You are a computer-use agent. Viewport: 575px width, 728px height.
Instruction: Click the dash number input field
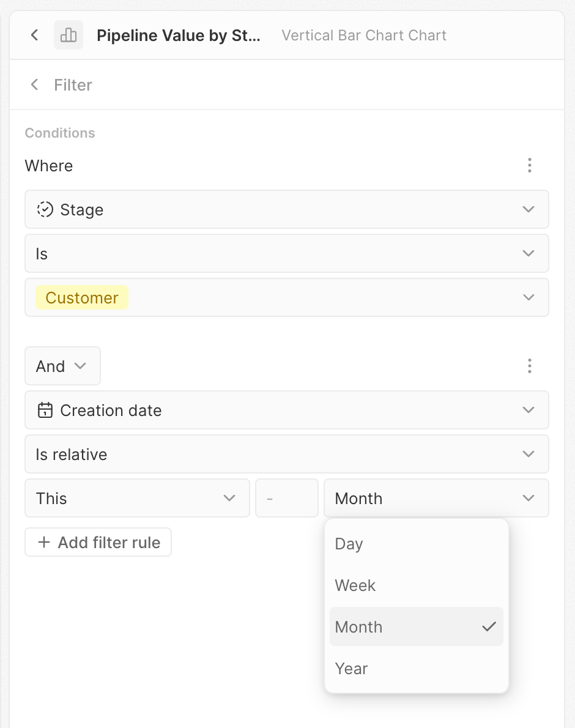tap(286, 498)
